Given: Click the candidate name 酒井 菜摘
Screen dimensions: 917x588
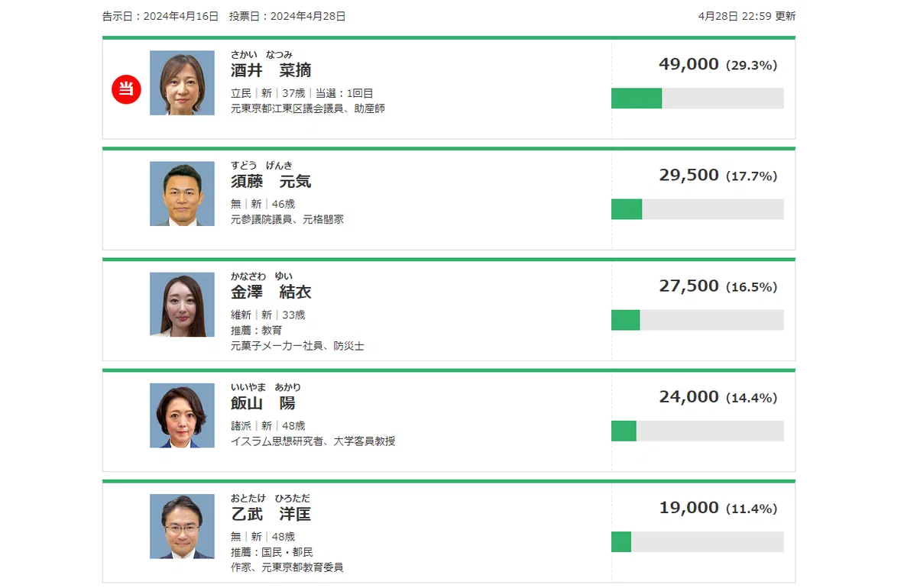Looking at the screenshot, I should 271,70.
